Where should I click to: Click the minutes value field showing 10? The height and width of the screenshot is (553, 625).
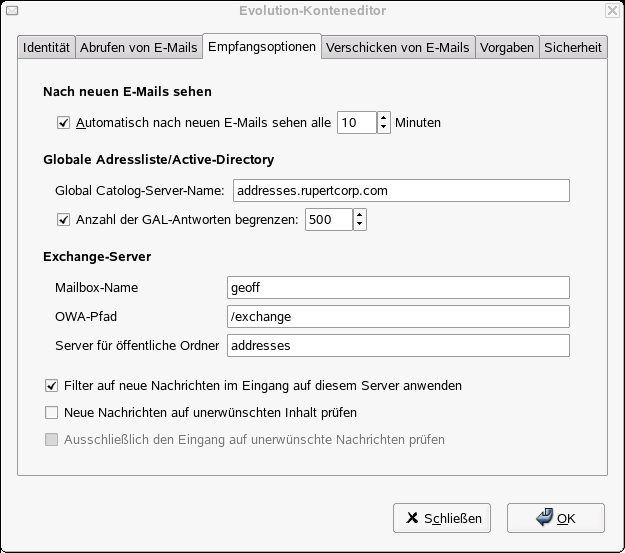[357, 122]
